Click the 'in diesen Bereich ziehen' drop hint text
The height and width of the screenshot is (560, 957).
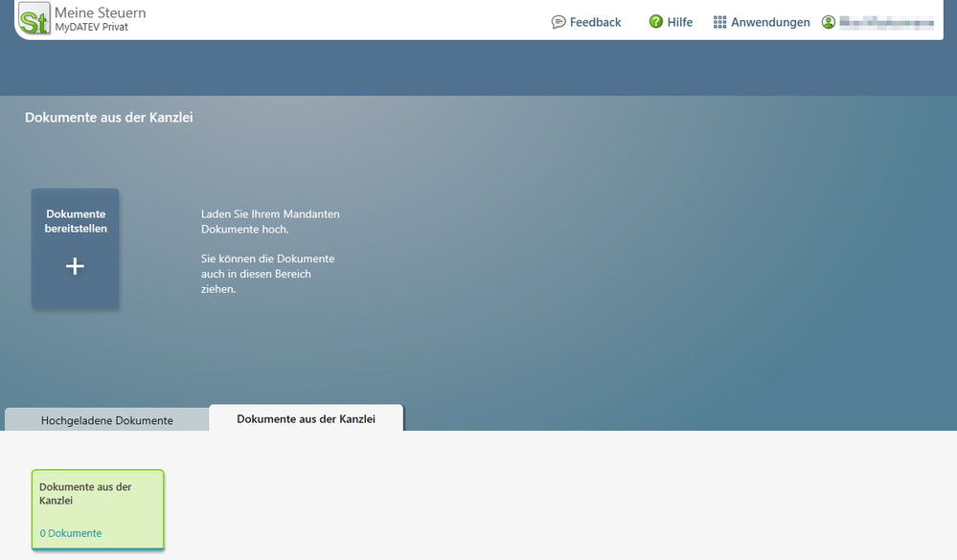coord(256,281)
